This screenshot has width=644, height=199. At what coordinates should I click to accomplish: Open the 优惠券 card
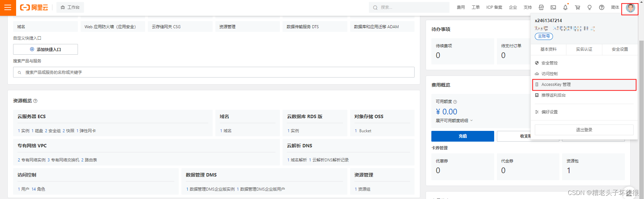(x=463, y=167)
